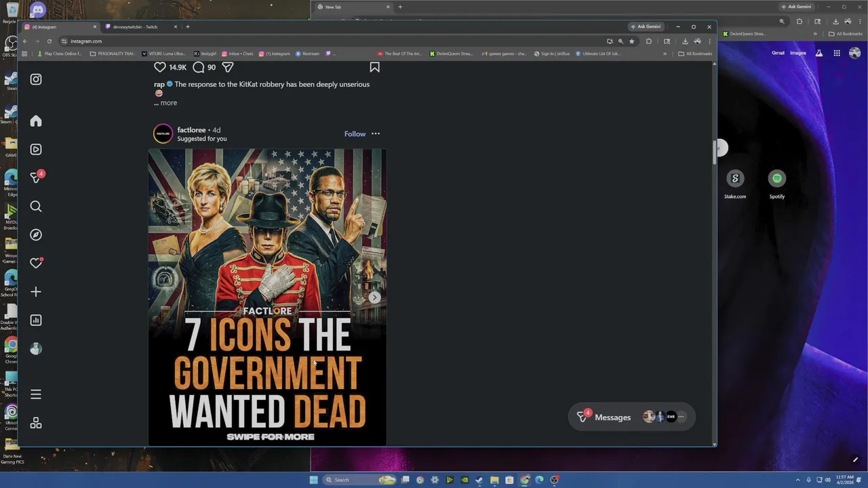Open Search Labs flask icon
This screenshot has width=868, height=488.
[x=819, y=53]
